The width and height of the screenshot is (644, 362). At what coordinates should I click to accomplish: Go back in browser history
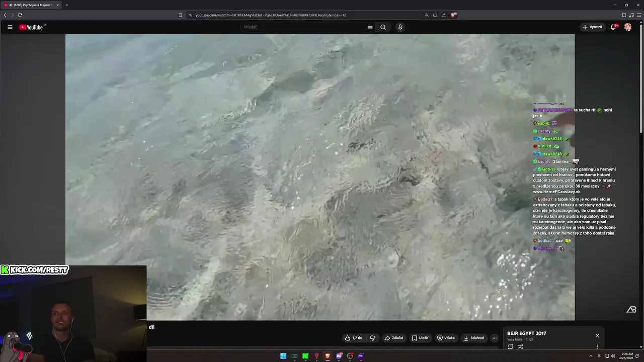5,15
